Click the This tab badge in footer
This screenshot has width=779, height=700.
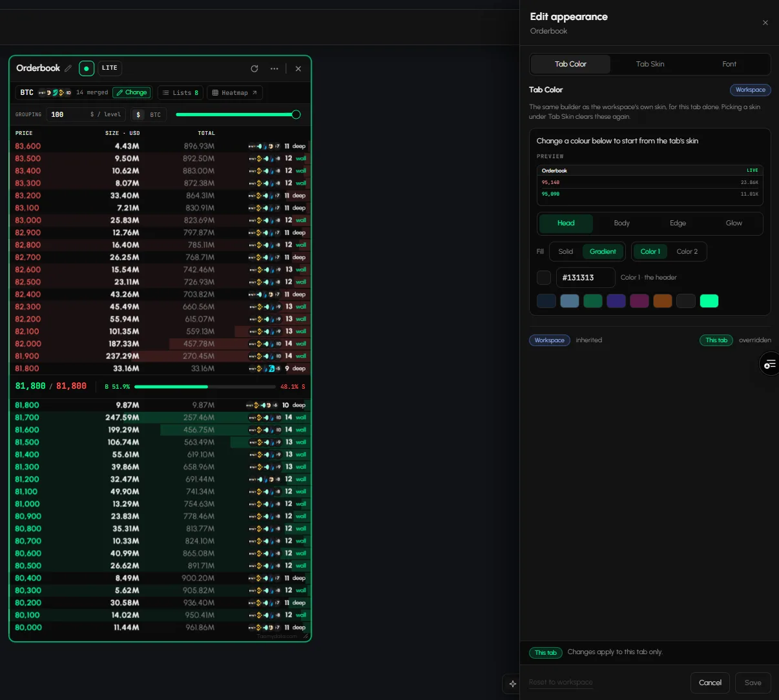[x=546, y=653]
